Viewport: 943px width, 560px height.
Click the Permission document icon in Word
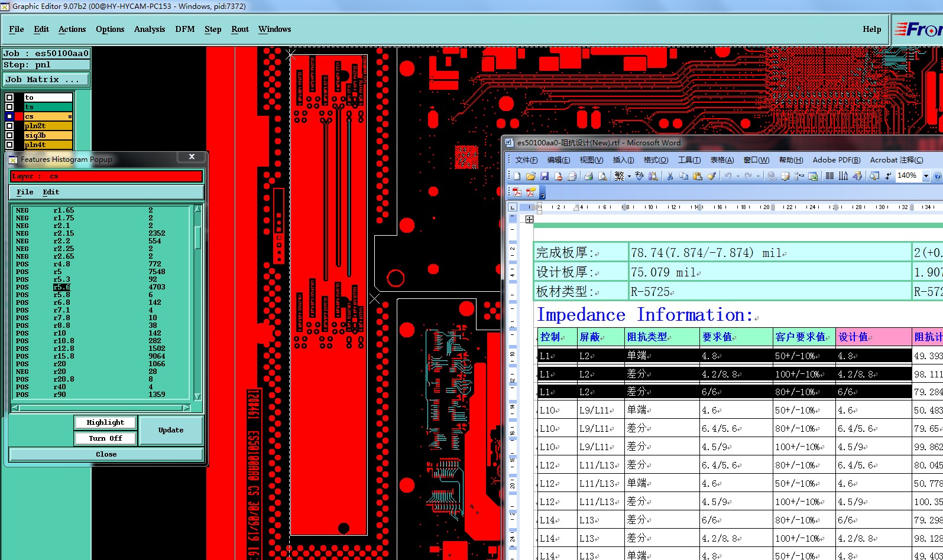coord(558,176)
